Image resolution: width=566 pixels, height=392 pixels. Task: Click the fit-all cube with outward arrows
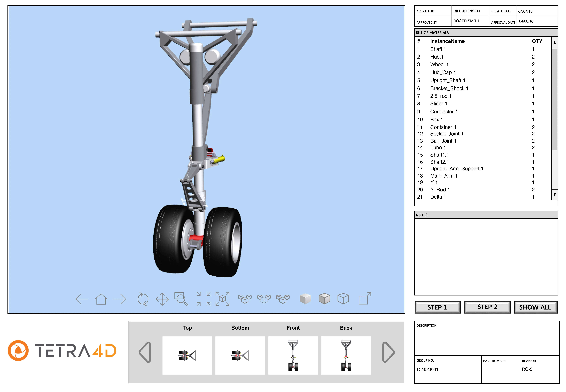[222, 299]
